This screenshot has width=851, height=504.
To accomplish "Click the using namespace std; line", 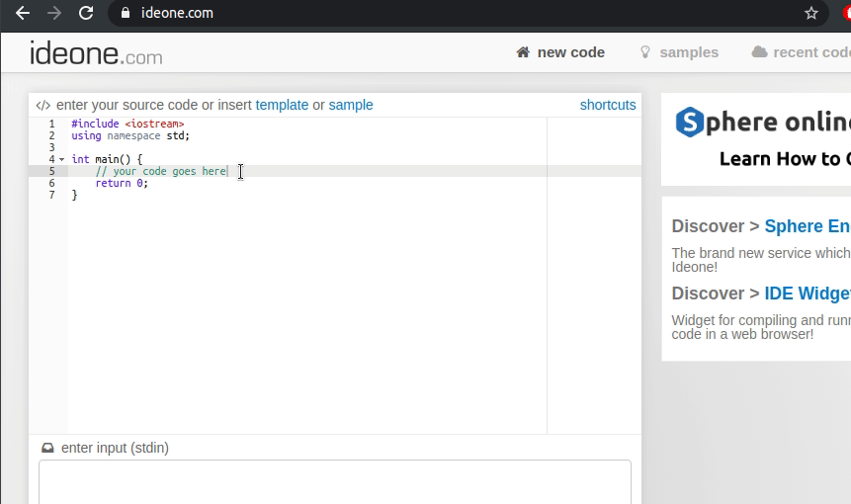I will click(130, 135).
